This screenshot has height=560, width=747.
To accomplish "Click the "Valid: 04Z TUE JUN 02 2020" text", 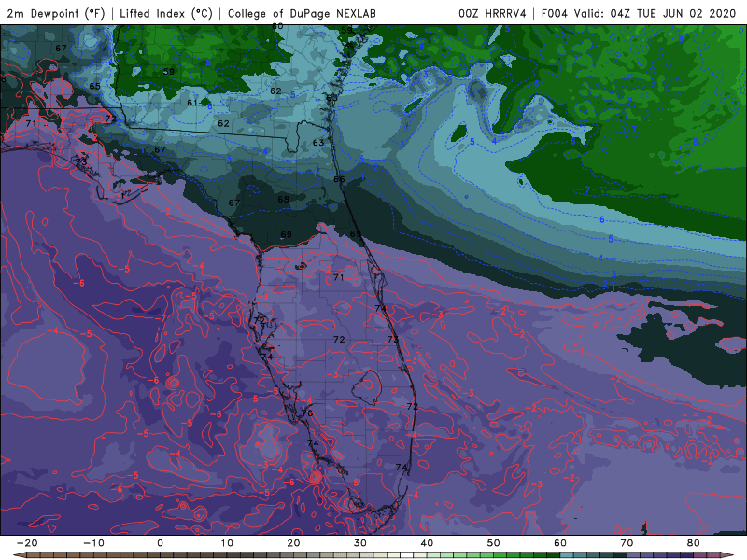I will coord(655,13).
